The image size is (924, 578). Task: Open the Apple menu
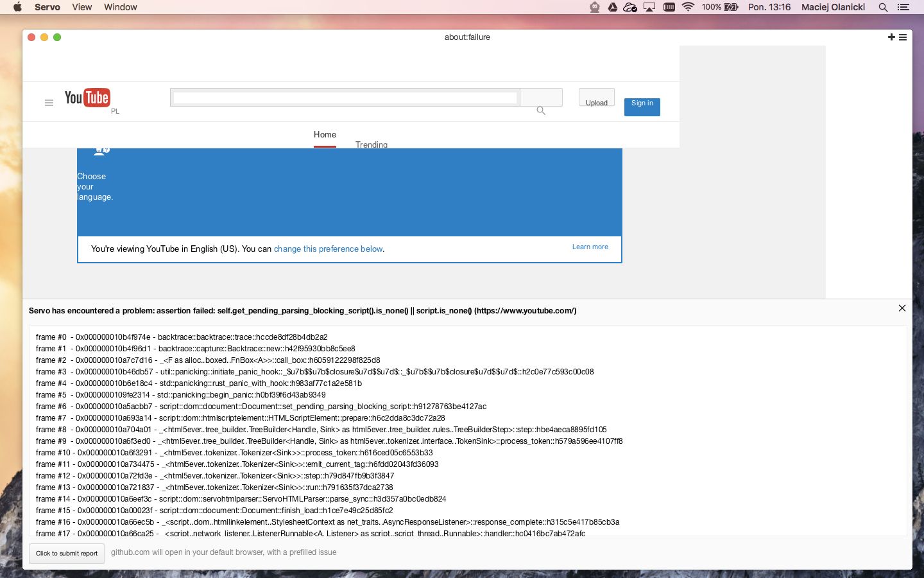tap(17, 7)
